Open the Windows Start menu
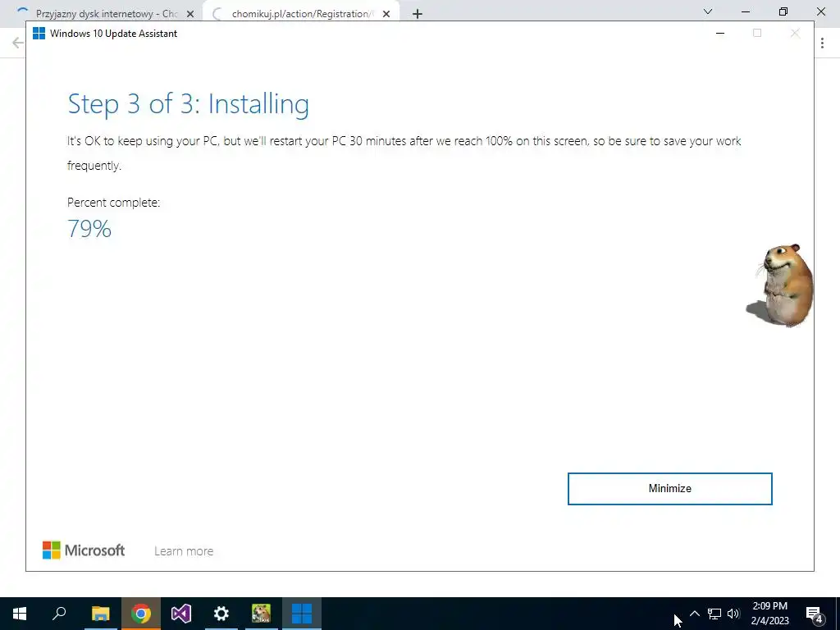Image resolution: width=840 pixels, height=630 pixels. click(x=20, y=614)
